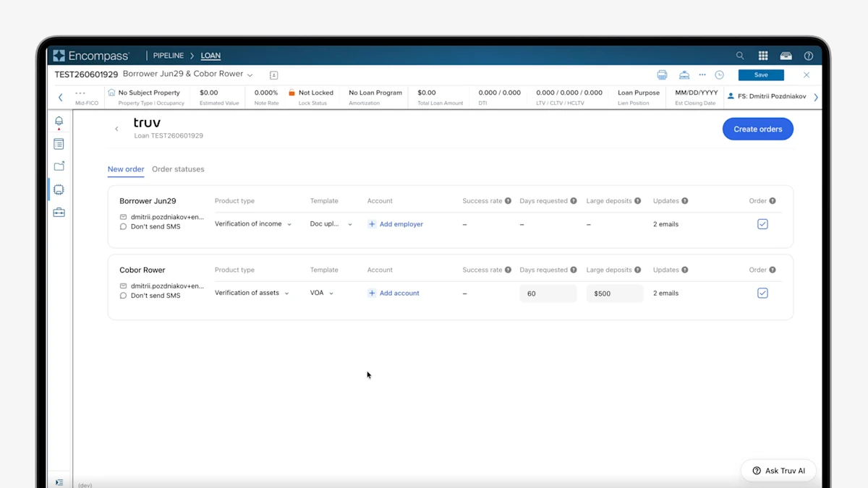This screenshot has height=488, width=868.
Task: Click Add account link
Action: point(393,293)
